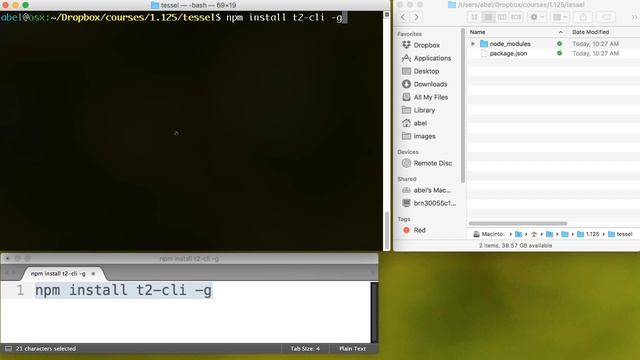Expand the node_modules folder disclosure triangle
Viewport: 640px width, 360px height.
click(473, 44)
